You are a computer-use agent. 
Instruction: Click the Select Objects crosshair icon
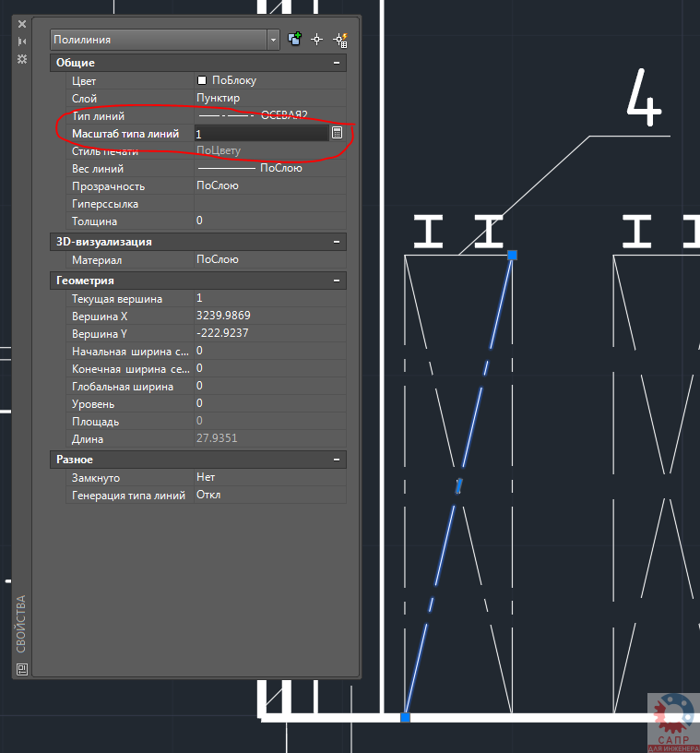[317, 40]
